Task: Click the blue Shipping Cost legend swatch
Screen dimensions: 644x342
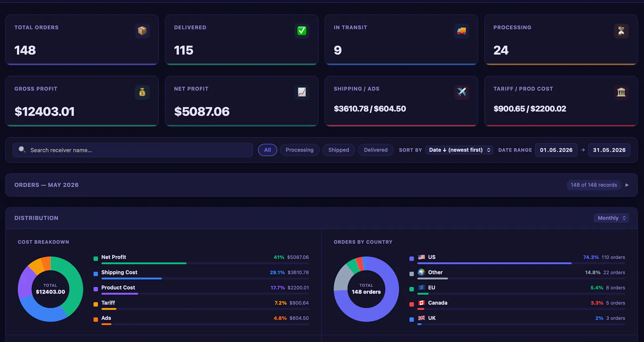Action: coord(96,274)
